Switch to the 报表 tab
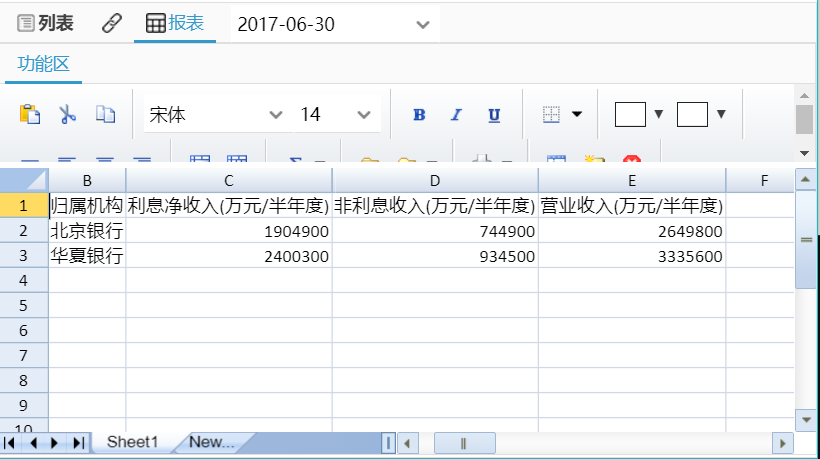820x459 pixels. point(175,24)
